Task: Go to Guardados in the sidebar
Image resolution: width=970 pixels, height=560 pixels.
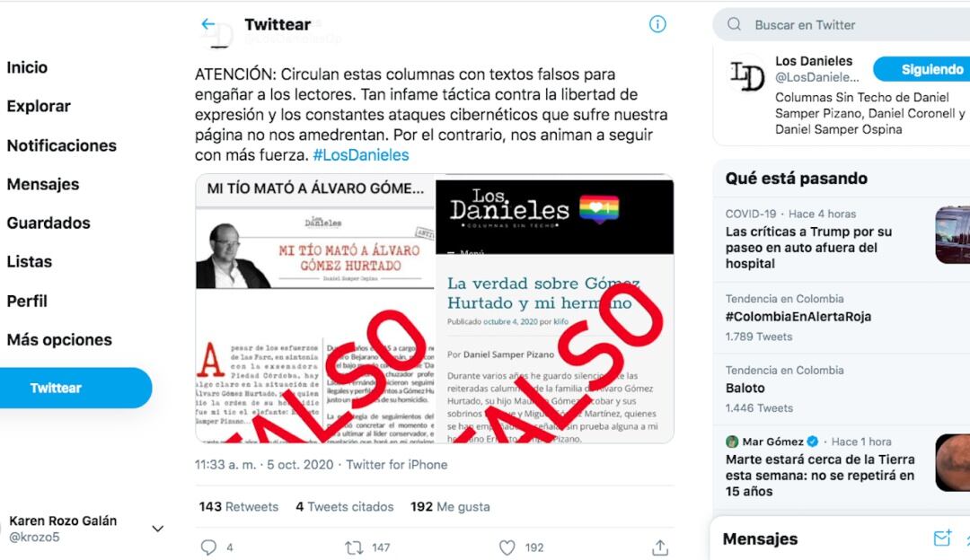Action: coord(48,223)
